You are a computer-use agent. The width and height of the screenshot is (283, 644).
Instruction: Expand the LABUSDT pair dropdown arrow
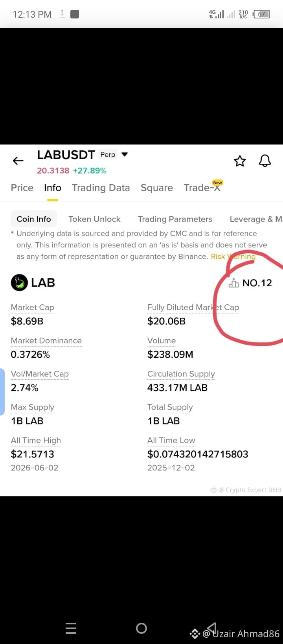point(125,154)
